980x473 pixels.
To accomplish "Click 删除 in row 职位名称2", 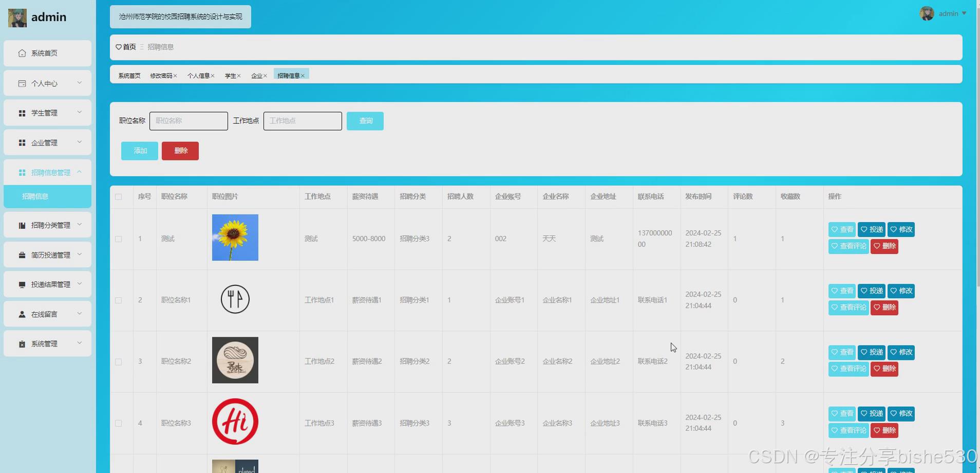I will click(884, 369).
